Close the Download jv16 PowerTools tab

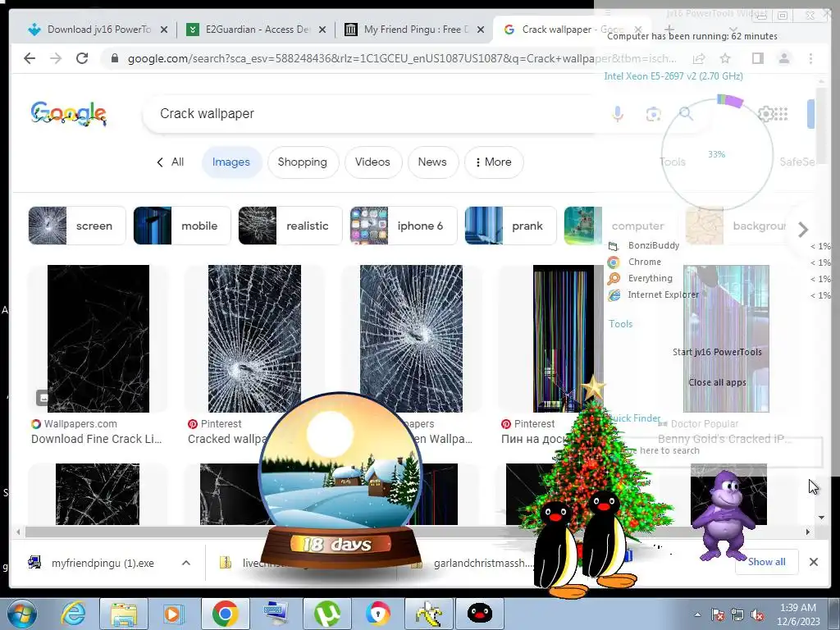point(164,30)
